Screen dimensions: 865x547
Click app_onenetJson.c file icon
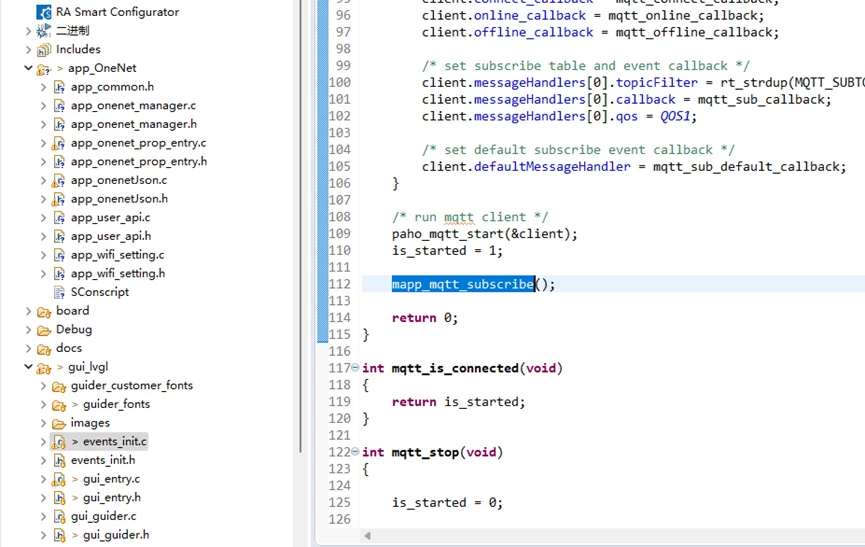58,181
